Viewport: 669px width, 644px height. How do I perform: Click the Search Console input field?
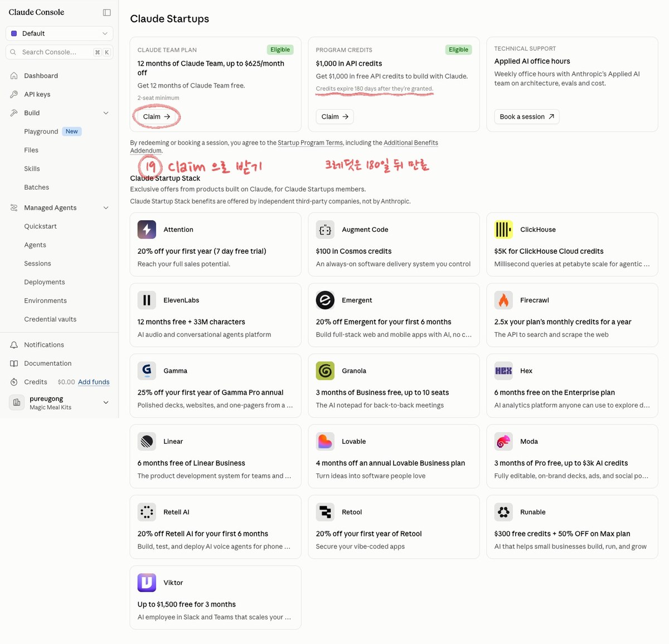point(59,52)
